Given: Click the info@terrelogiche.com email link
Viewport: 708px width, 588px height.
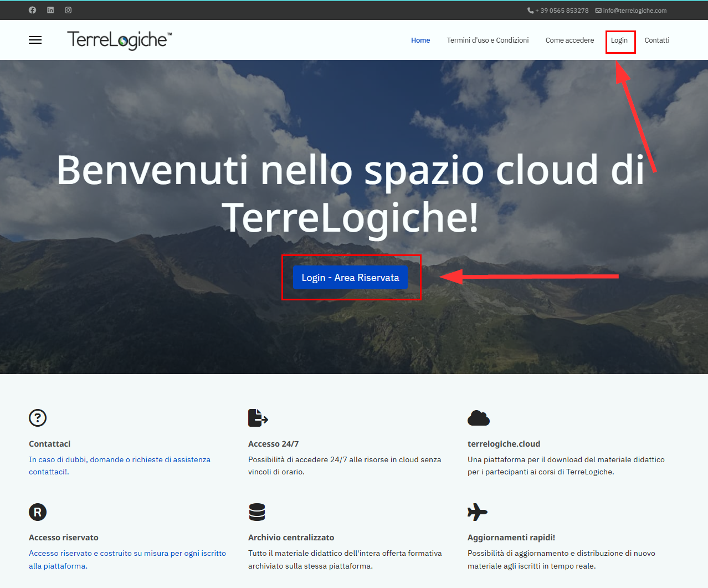Looking at the screenshot, I should click(635, 11).
